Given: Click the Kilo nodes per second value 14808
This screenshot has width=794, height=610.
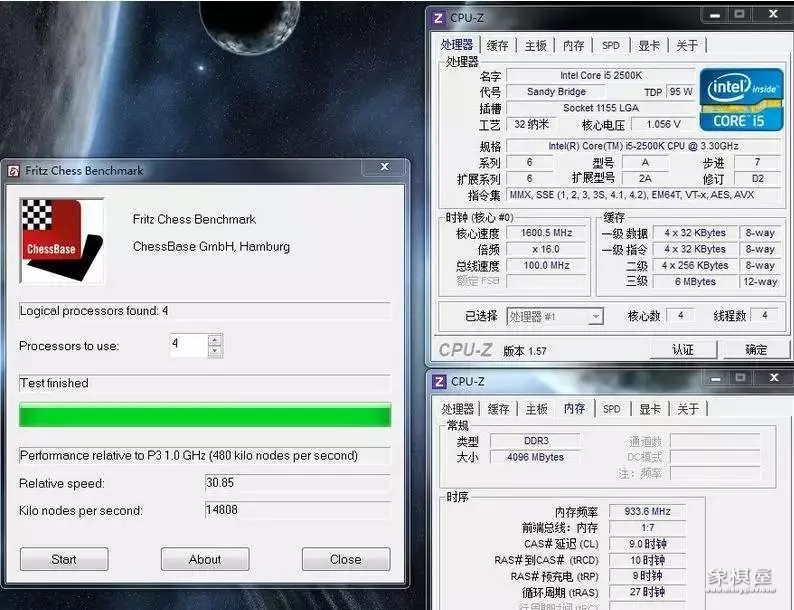Looking at the screenshot, I should pyautogui.click(x=298, y=510).
